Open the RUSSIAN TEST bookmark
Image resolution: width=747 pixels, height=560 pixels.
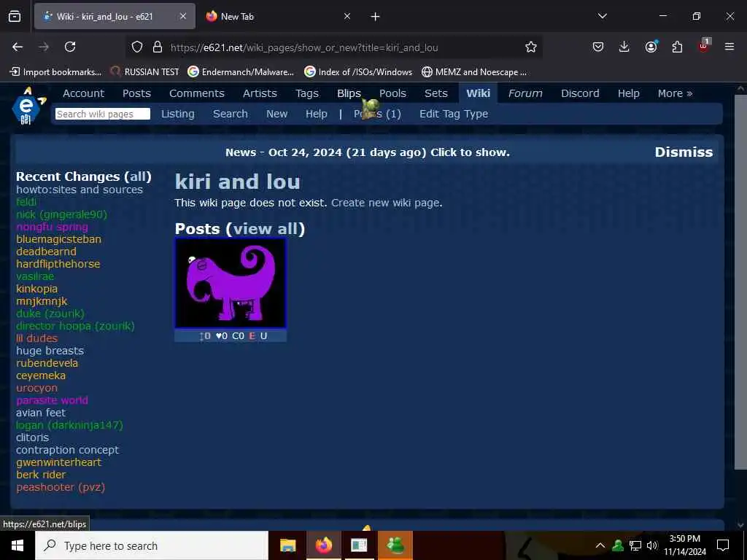145,72
